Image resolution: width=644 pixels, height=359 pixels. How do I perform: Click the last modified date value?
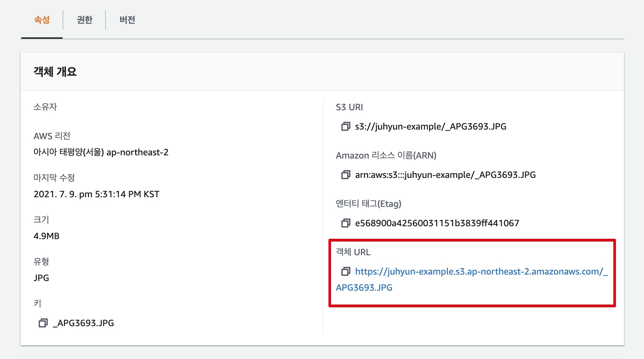(96, 194)
